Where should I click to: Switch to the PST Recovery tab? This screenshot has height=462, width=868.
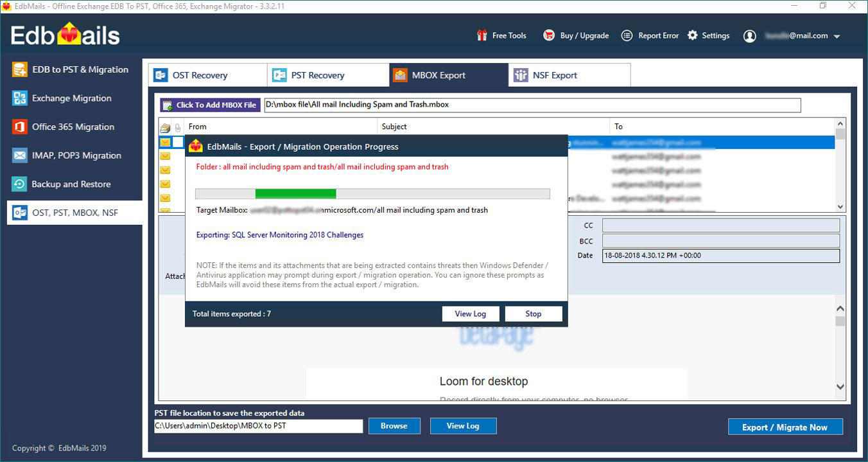point(328,75)
